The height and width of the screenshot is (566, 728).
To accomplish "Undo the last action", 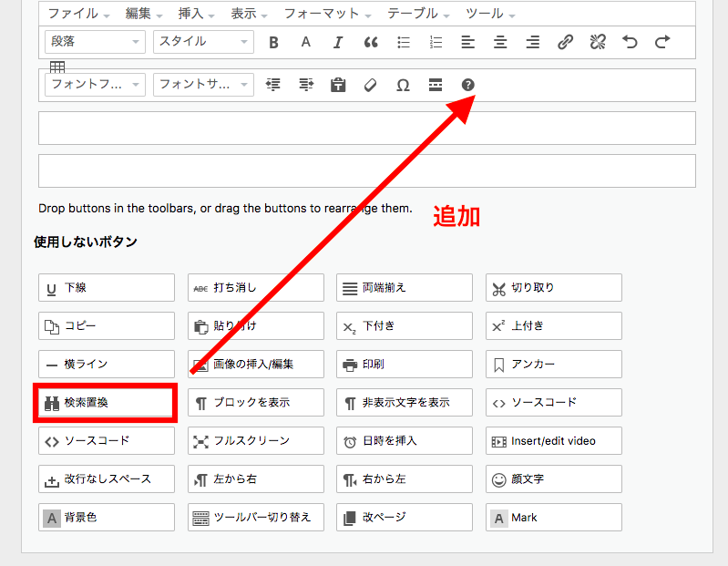I will [x=630, y=42].
